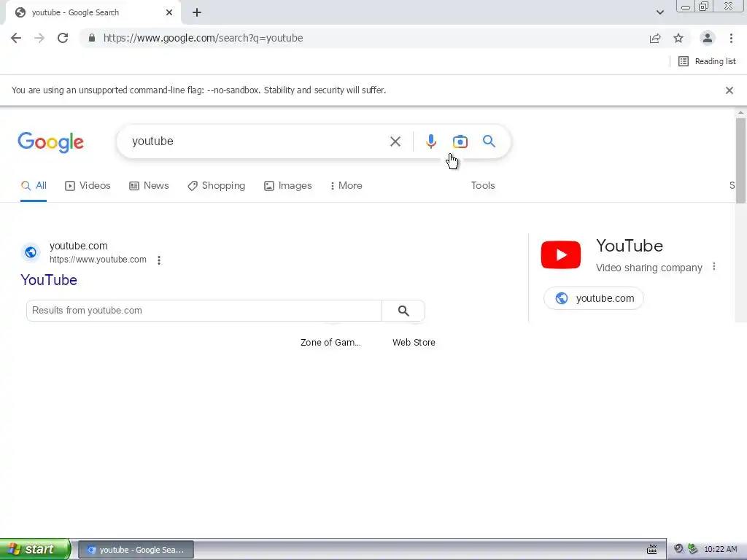This screenshot has width=747, height=560.
Task: Open the Zone of Gam... shortcut
Action: pyautogui.click(x=330, y=343)
